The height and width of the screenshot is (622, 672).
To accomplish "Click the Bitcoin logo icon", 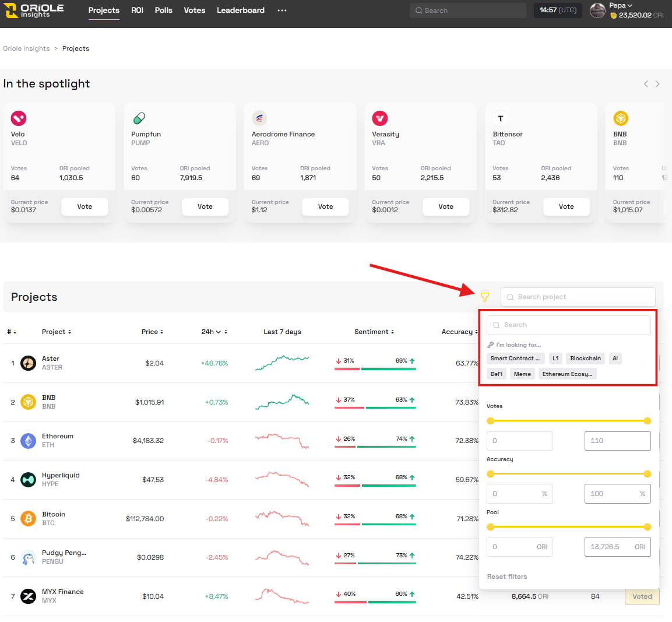I will click(28, 518).
